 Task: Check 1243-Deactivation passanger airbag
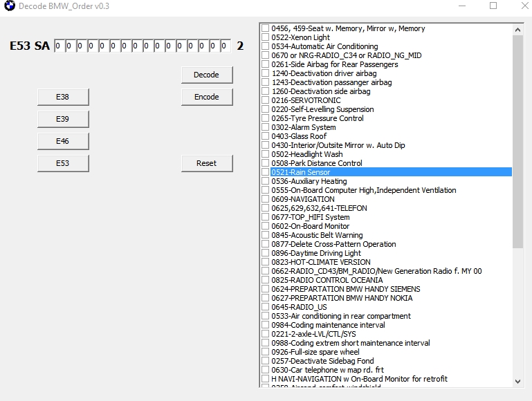pyautogui.click(x=266, y=82)
